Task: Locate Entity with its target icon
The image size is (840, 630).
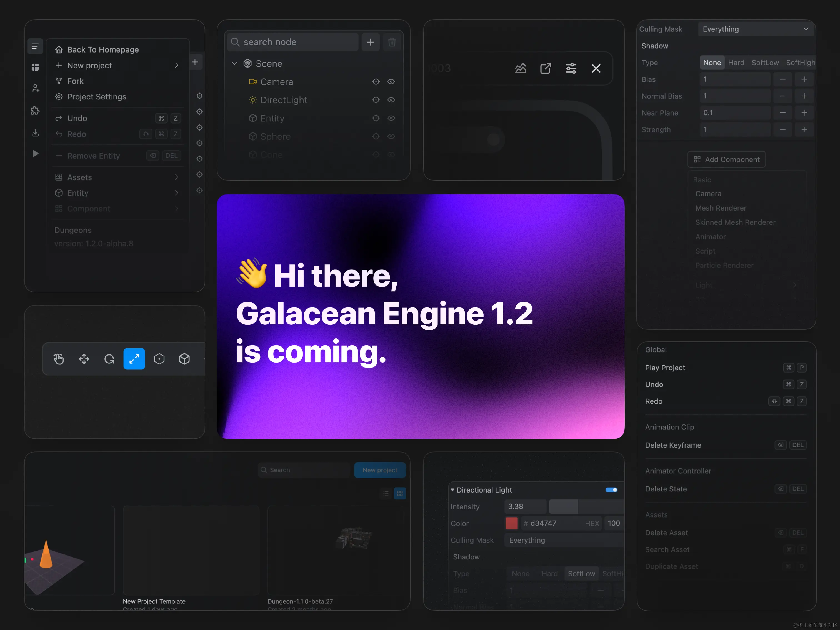Action: pos(376,118)
